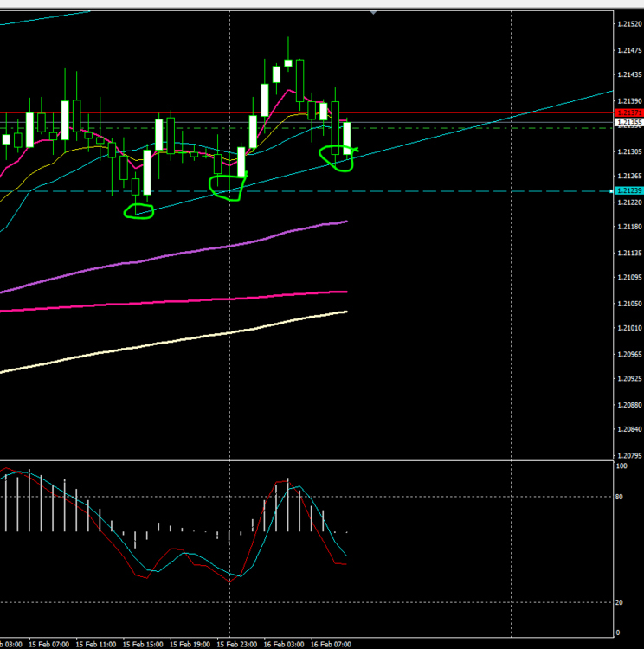Click the 1.21010 price scale value
Image resolution: width=644 pixels, height=649 pixels.
pyautogui.click(x=629, y=328)
